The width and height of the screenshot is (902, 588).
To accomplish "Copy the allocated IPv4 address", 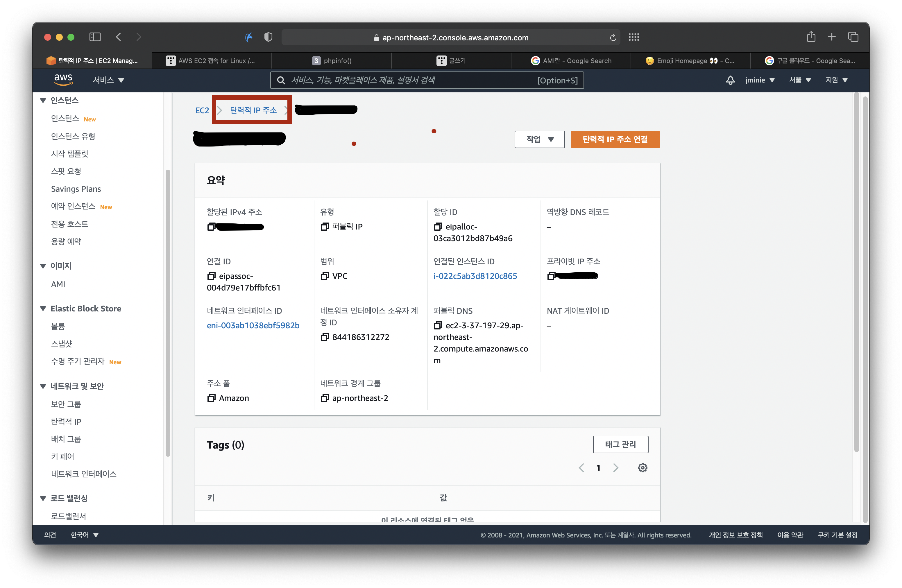I will pyautogui.click(x=211, y=227).
